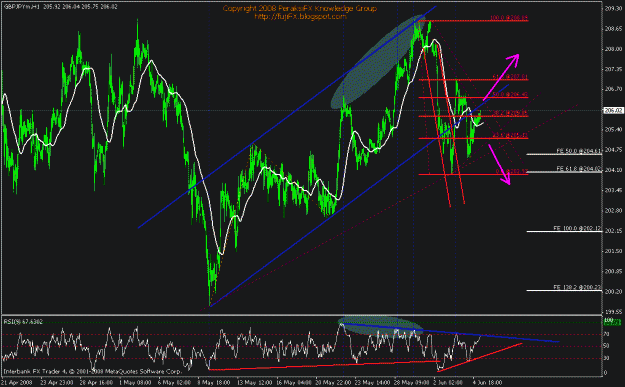
Task: Select the FE 50.0 expansion level label
Action: pos(579,151)
